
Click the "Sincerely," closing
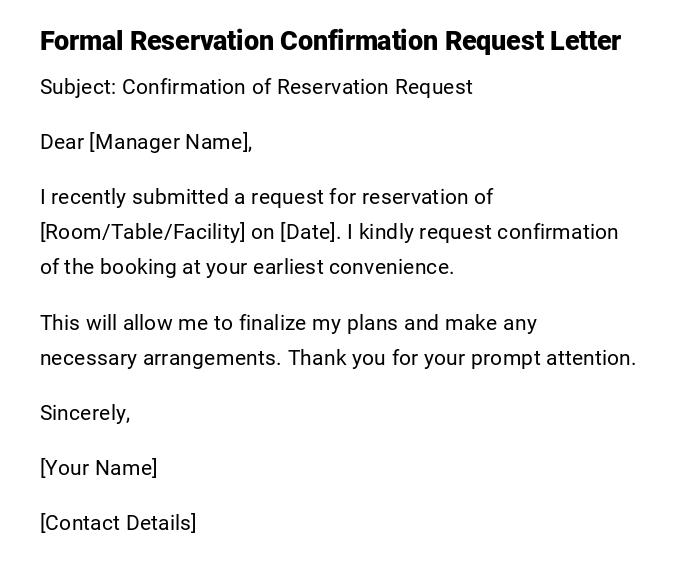(85, 413)
